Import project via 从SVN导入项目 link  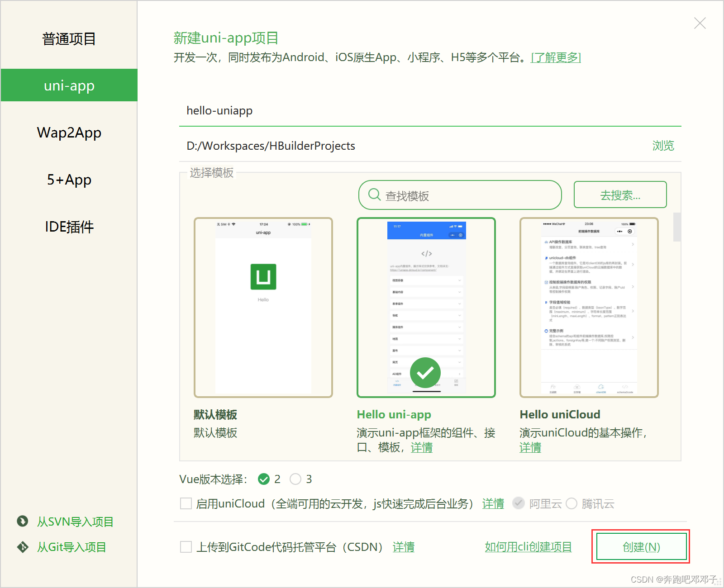(x=75, y=522)
